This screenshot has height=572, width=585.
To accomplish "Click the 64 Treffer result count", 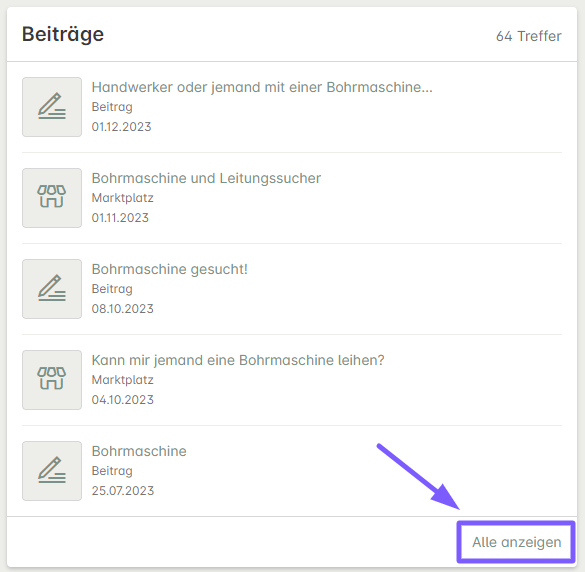I will tap(529, 36).
